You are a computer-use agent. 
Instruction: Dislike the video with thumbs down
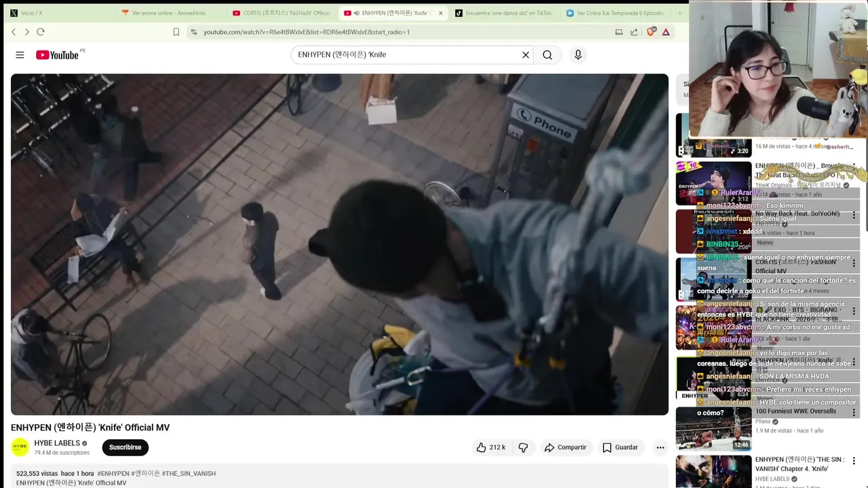coord(523,447)
